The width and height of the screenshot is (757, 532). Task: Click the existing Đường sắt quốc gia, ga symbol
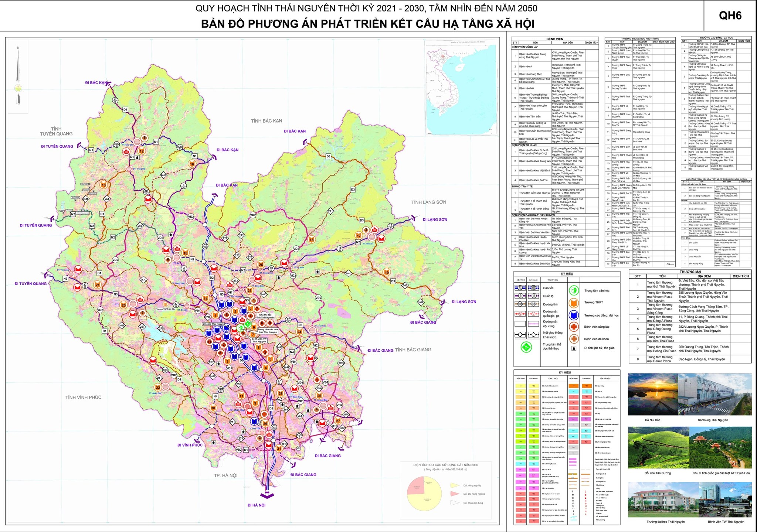coord(520,314)
